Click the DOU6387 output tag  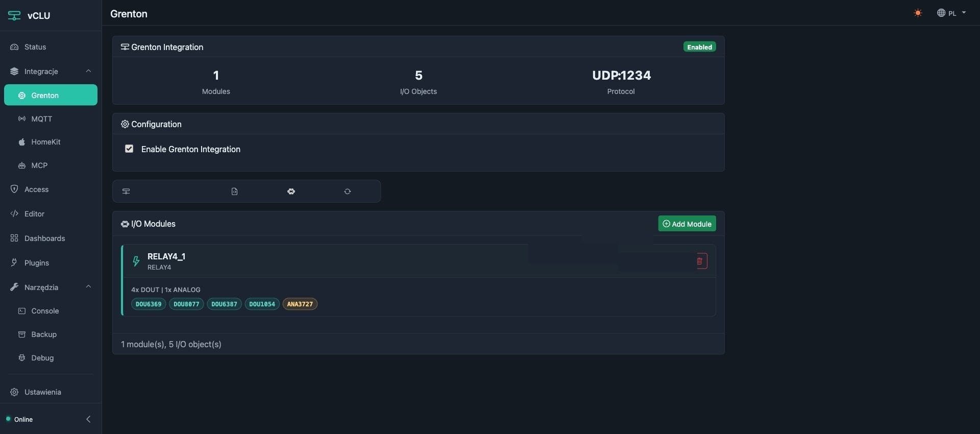(x=224, y=304)
